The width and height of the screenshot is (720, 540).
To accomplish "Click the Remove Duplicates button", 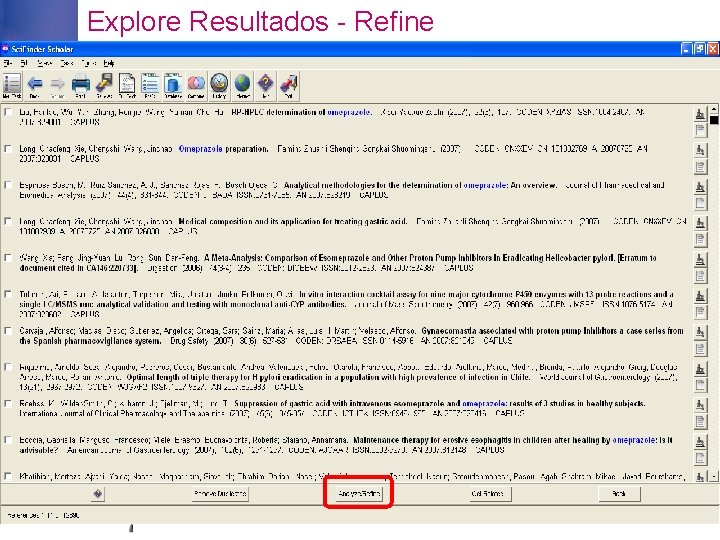I will click(220, 494).
